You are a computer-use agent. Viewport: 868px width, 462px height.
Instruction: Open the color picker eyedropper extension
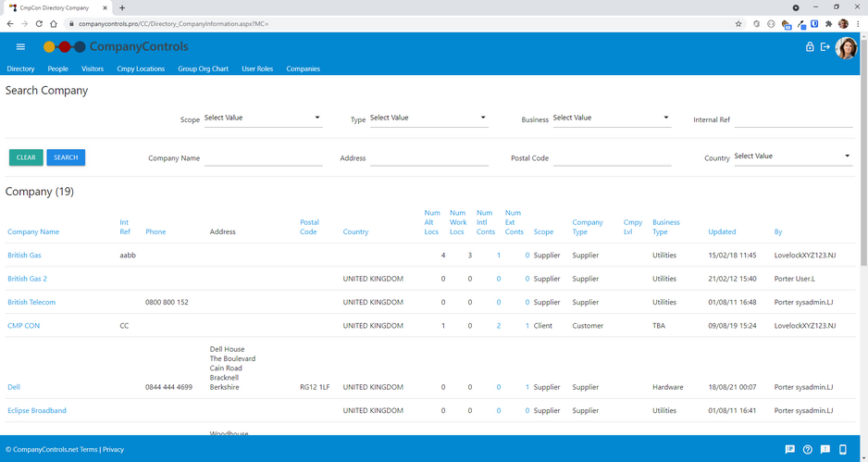click(x=800, y=24)
